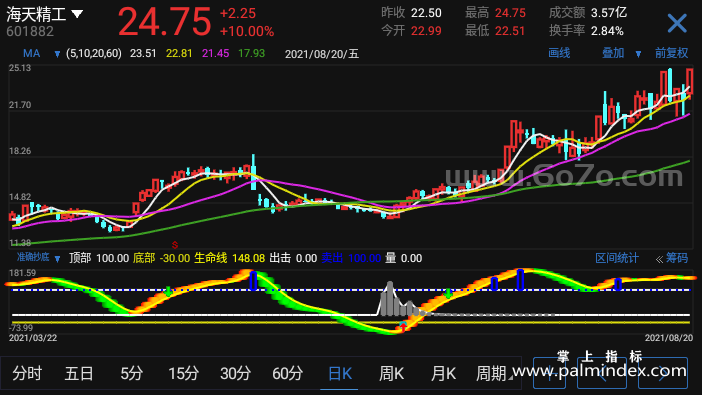Expand the 叠加 overlay dropdown
Viewport: 702px width, 395px height.
point(638,54)
